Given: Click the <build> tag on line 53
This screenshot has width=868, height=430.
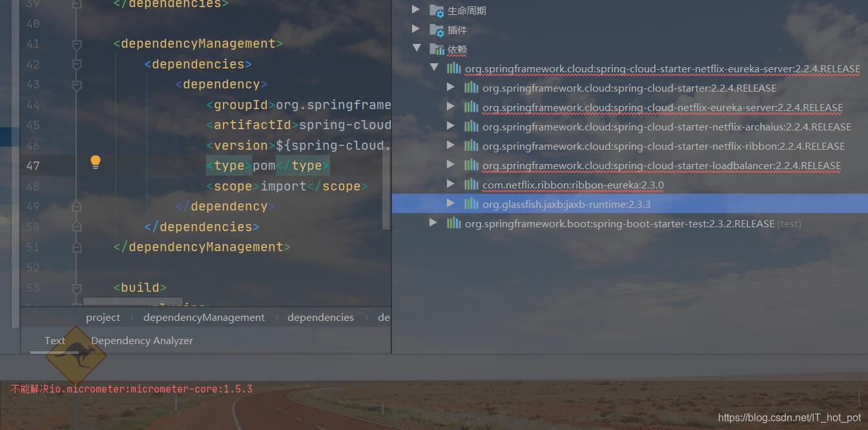Looking at the screenshot, I should [x=140, y=287].
